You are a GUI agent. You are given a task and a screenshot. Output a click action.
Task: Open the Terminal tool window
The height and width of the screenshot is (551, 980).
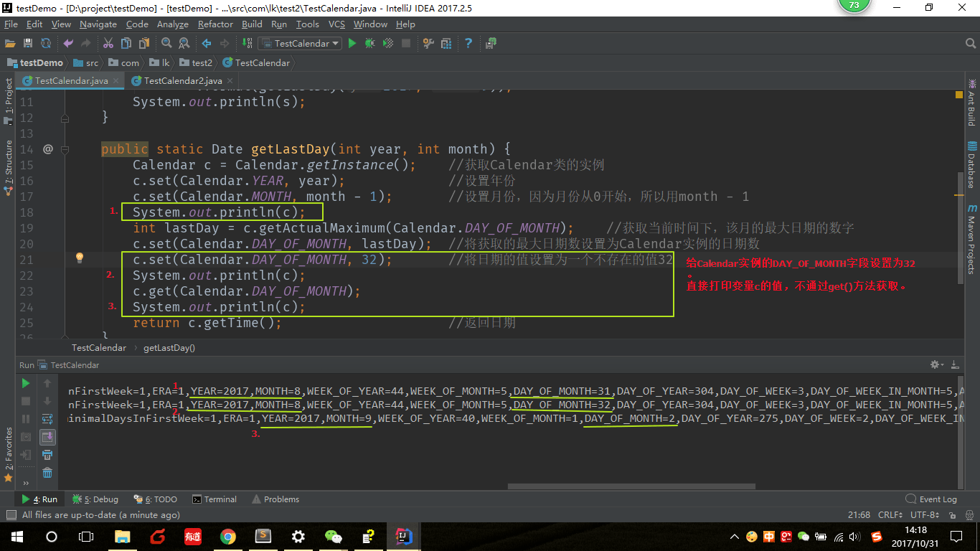coord(214,499)
